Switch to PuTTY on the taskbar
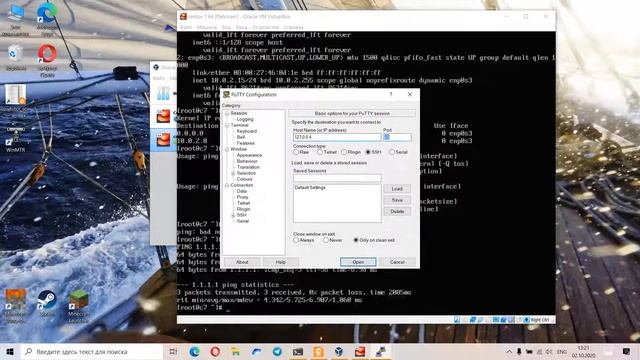The image size is (640, 360). click(x=380, y=351)
